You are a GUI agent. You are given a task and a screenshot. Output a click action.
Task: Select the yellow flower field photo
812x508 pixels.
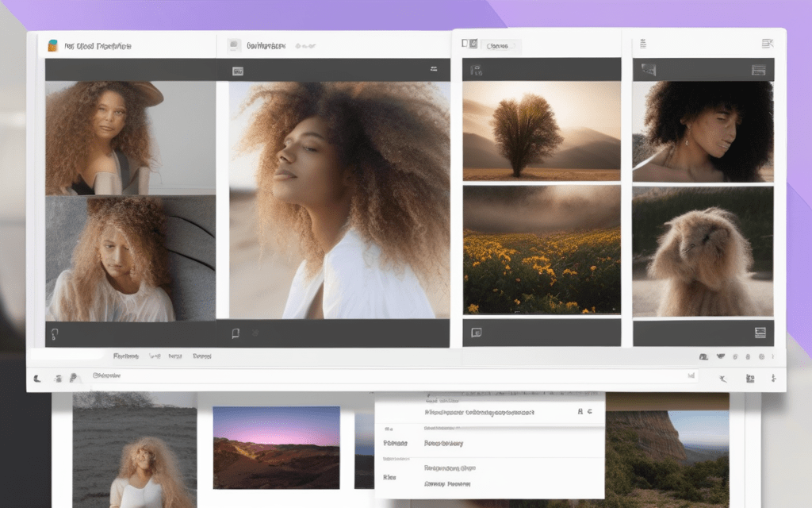coord(542,250)
